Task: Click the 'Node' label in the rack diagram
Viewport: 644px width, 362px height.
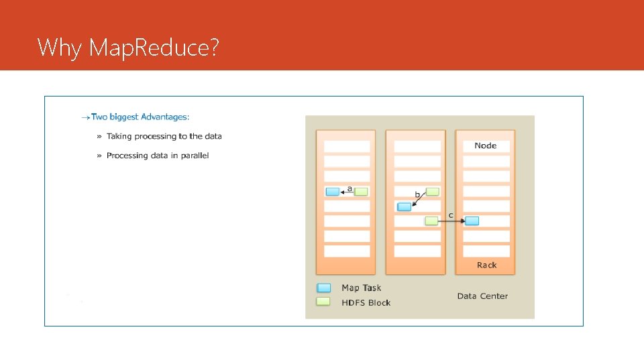Action: pyautogui.click(x=486, y=145)
